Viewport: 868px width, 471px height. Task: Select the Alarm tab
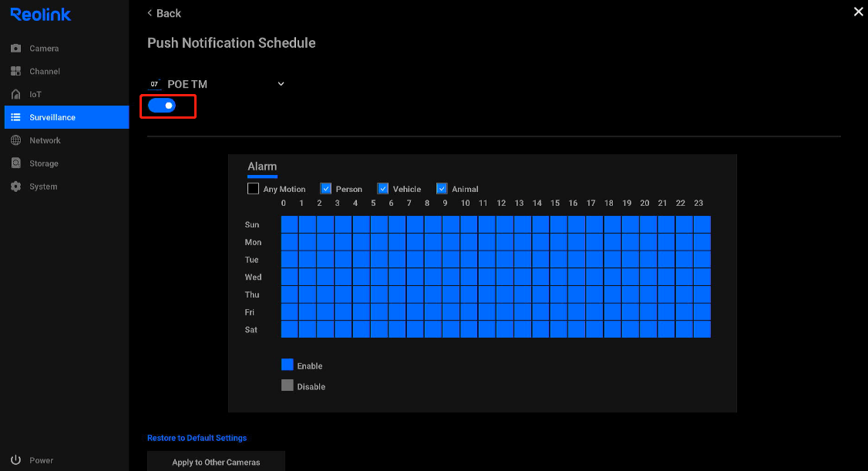click(262, 167)
